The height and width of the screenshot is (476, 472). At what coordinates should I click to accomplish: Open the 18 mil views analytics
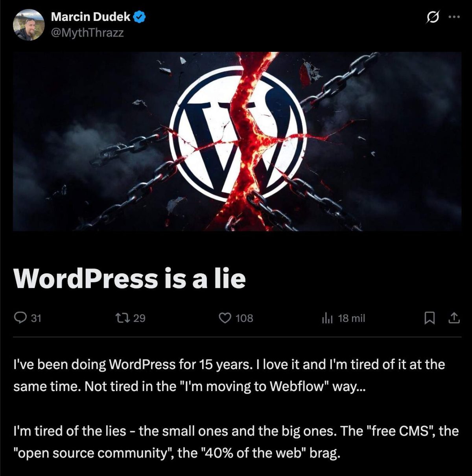click(x=351, y=318)
